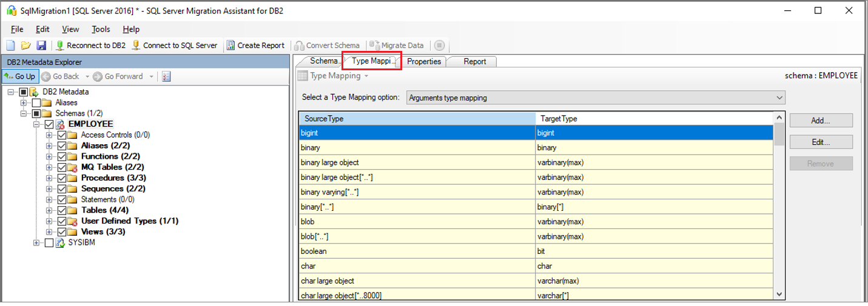Uncheck the EMPLOYEE schema checkbox
Image resolution: width=868 pixels, height=306 pixels.
(x=49, y=124)
